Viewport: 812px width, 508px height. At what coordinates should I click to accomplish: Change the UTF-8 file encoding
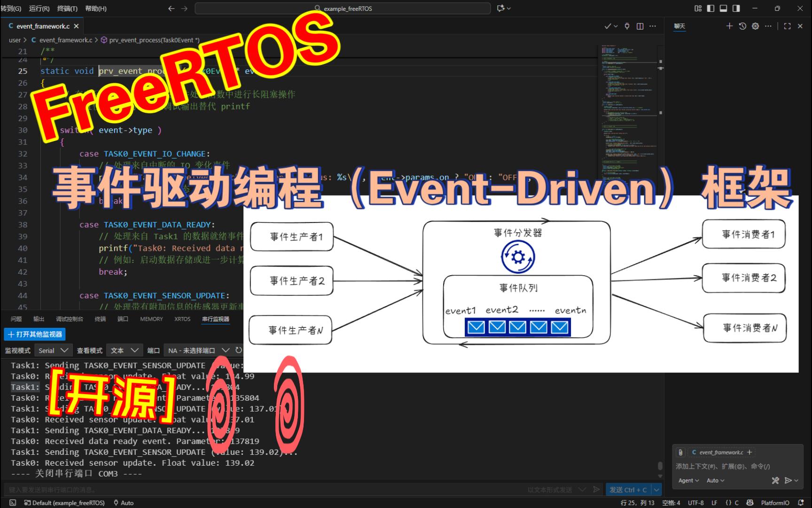(696, 503)
